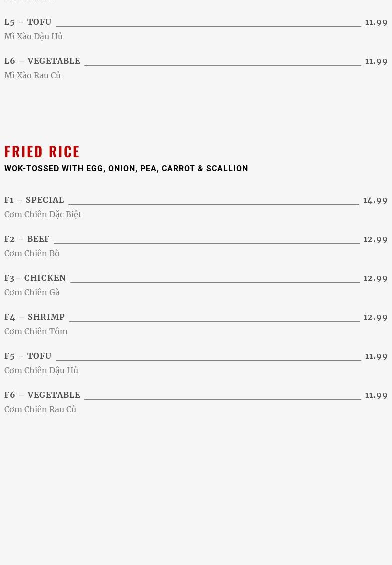Image resolution: width=392 pixels, height=565 pixels.
Task: Click the Cơm Chiên Tôm description
Action: 36,332
